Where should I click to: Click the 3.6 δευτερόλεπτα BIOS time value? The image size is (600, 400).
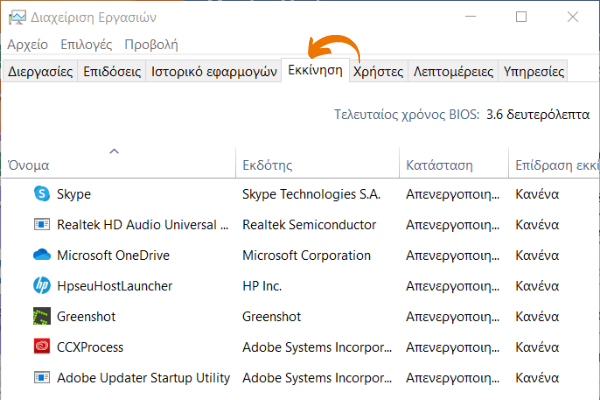[x=538, y=114]
